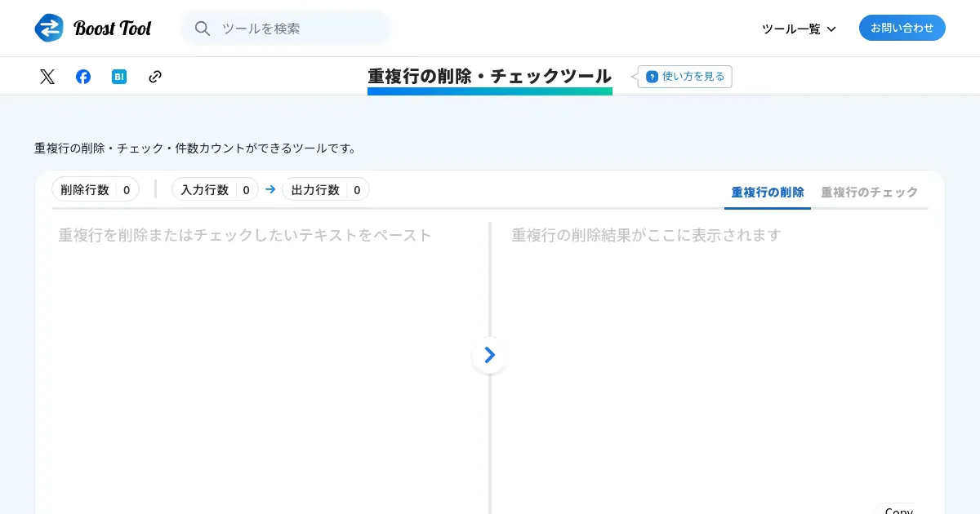Viewport: 980px width, 514px height.
Task: Open the 使い方を見る help link
Action: (x=685, y=77)
